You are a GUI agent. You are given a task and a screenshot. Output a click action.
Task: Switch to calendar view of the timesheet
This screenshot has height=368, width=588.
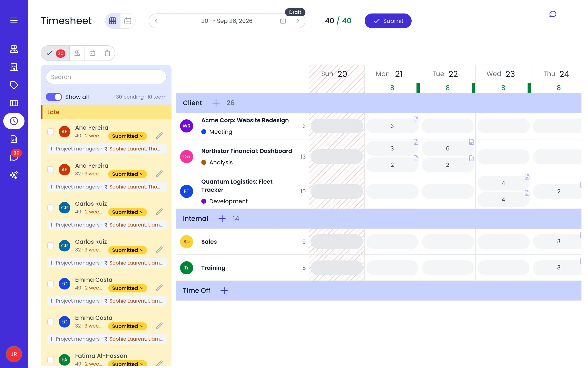pyautogui.click(x=128, y=21)
